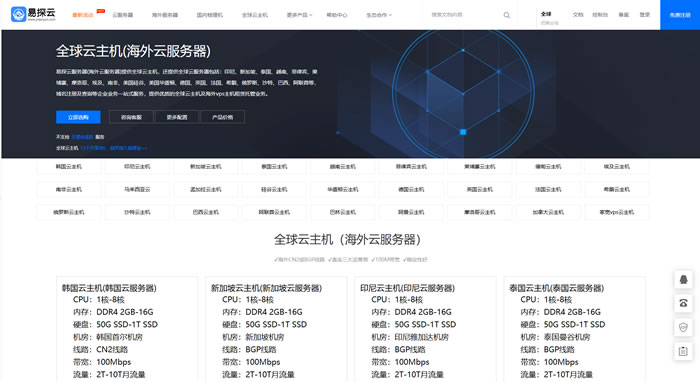The image size is (700, 382).
Task: Select the 孟加拉云主机 region tab
Action: point(206,189)
